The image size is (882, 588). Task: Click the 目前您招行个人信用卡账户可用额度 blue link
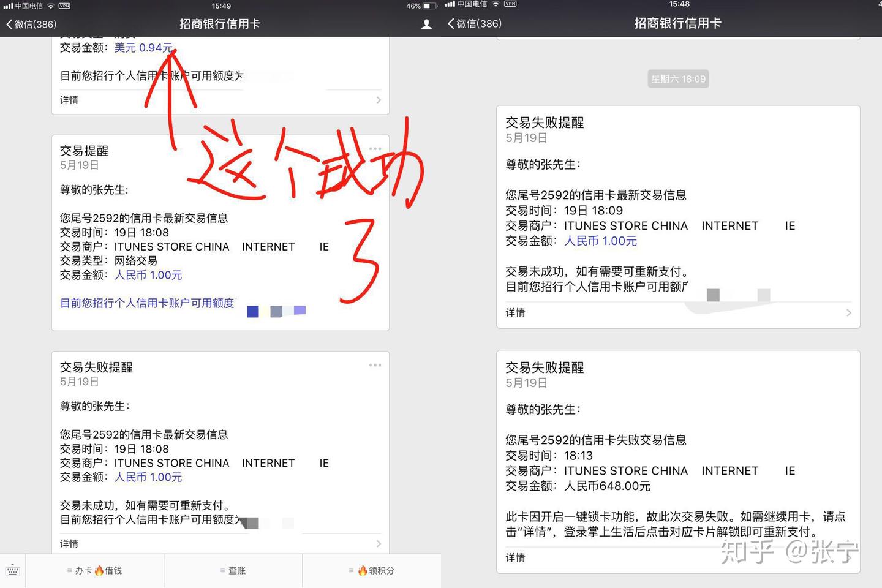tap(146, 303)
